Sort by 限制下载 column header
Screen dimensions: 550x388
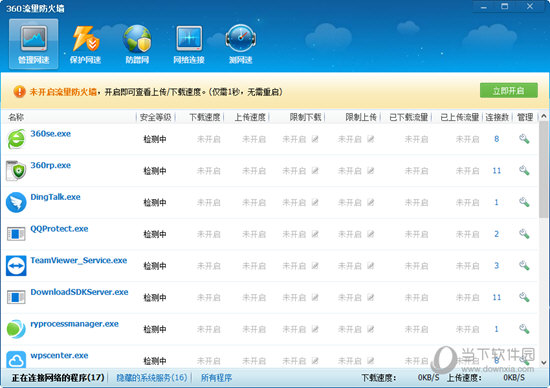306,117
